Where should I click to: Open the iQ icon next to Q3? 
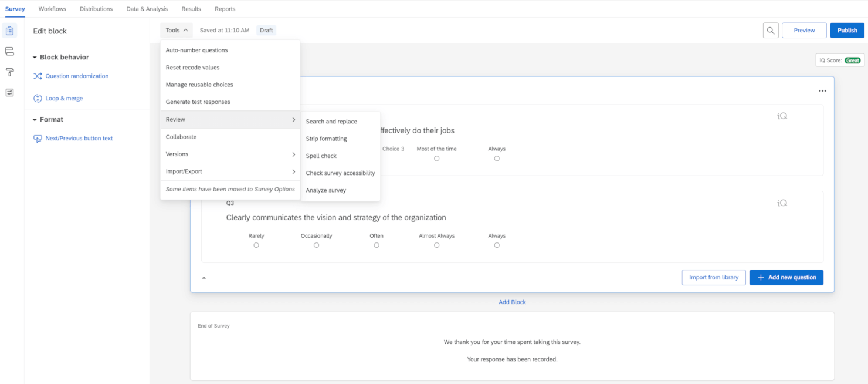tap(782, 203)
